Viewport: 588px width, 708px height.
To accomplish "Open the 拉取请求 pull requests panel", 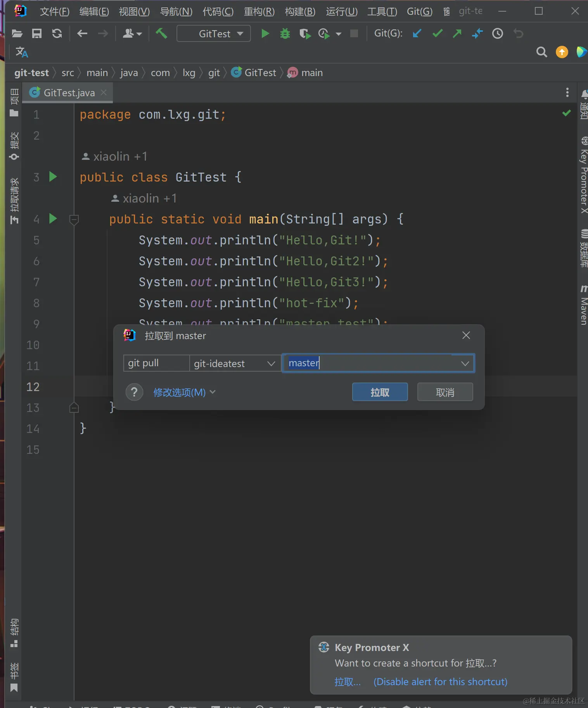I will pos(14,201).
